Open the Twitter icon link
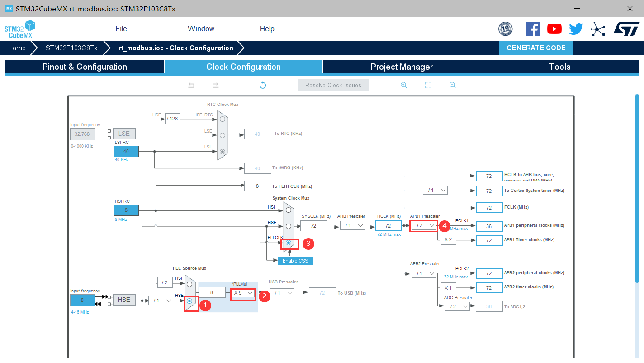Screen dimensions: 644x363 click(x=576, y=29)
